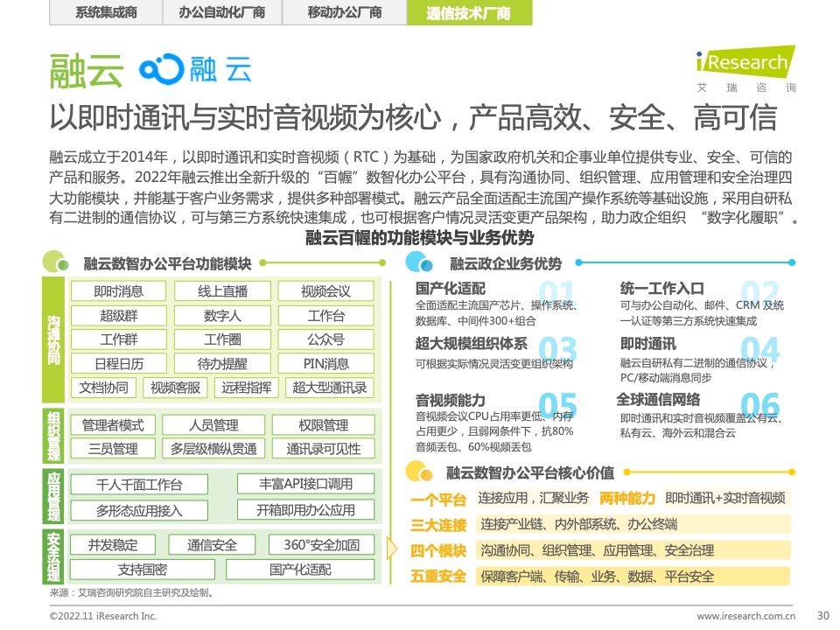The height and width of the screenshot is (630, 840).
Task: Click the 视频会议 module box
Action: click(x=325, y=290)
